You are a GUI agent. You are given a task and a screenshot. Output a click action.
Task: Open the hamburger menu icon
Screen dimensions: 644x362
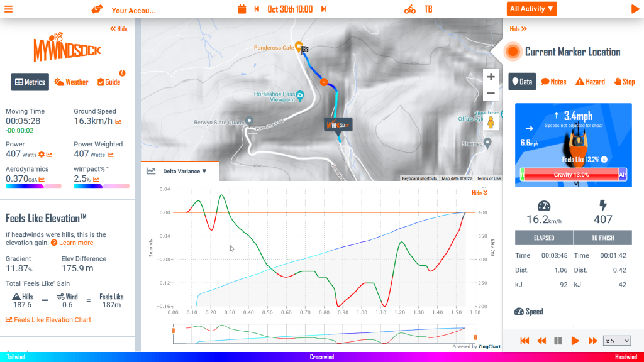9,9
